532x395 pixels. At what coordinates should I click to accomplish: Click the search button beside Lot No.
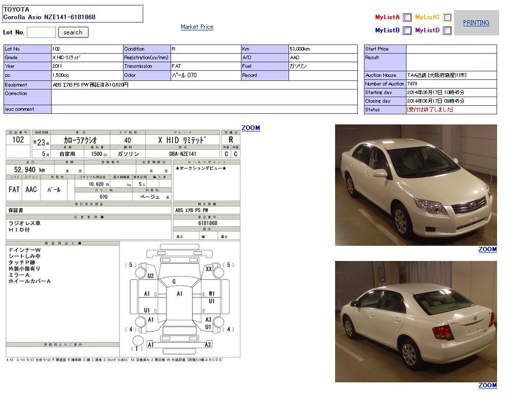[x=73, y=32]
